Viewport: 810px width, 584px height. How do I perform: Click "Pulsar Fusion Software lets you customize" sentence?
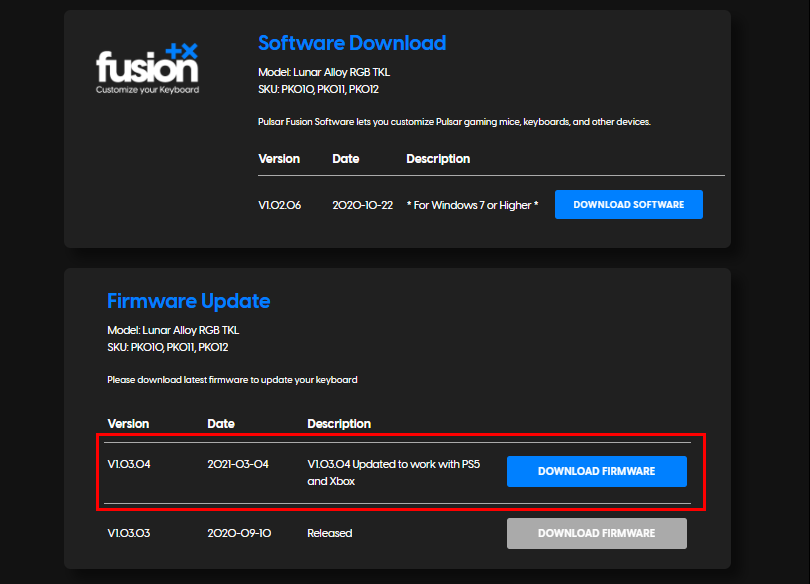[454, 122]
